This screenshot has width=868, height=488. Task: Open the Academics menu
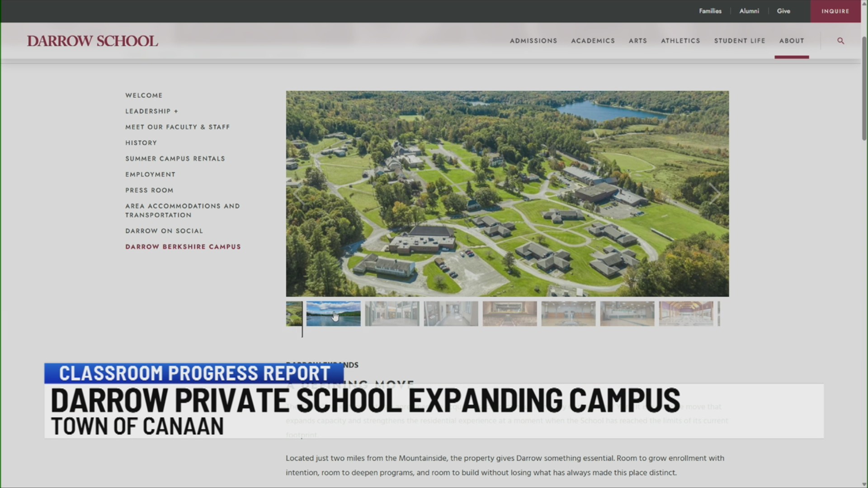pos(593,41)
